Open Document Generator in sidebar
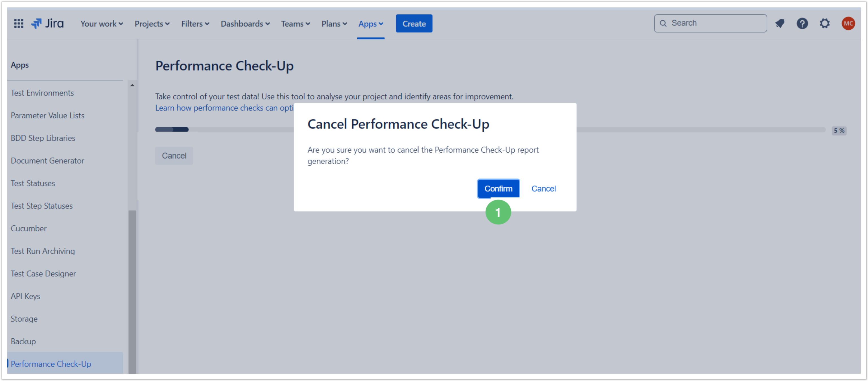868x381 pixels. click(x=47, y=160)
